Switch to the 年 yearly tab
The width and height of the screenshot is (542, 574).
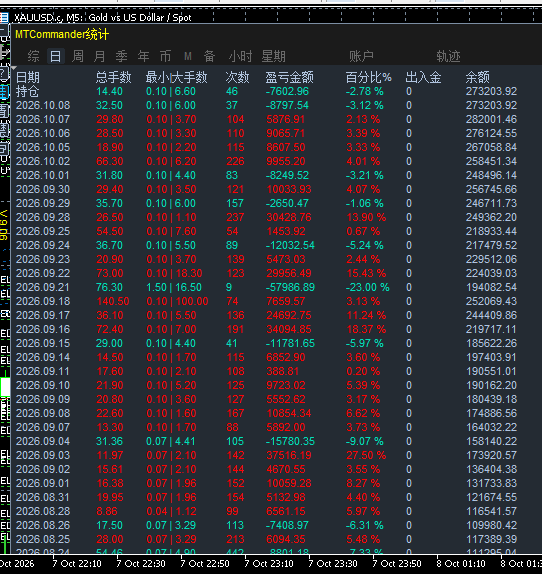coord(143,56)
